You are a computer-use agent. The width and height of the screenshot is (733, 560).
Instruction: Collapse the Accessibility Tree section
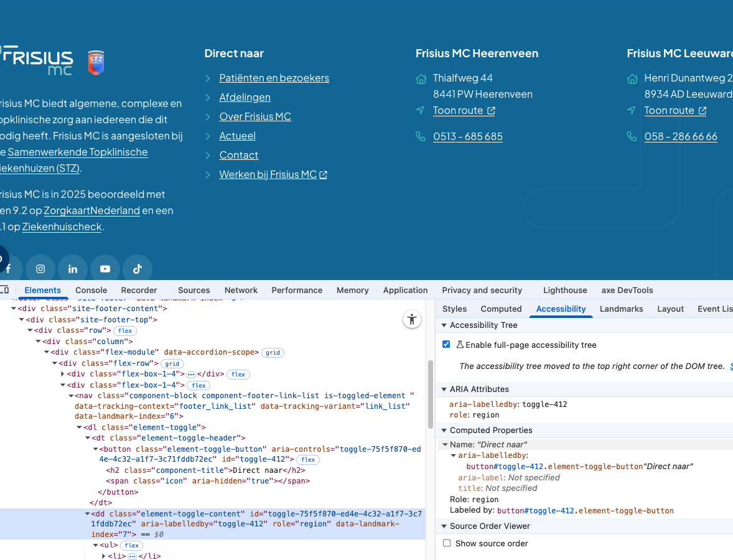point(444,325)
